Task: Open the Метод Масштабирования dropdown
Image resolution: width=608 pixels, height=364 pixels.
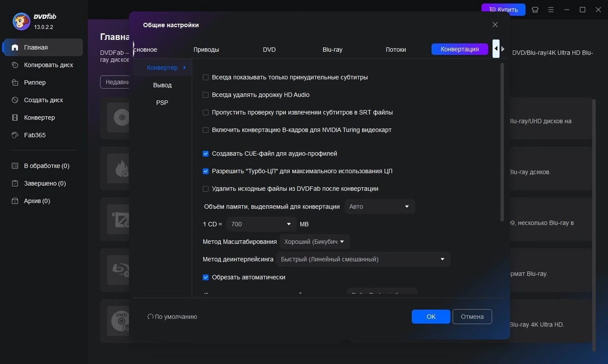Action: point(315,241)
